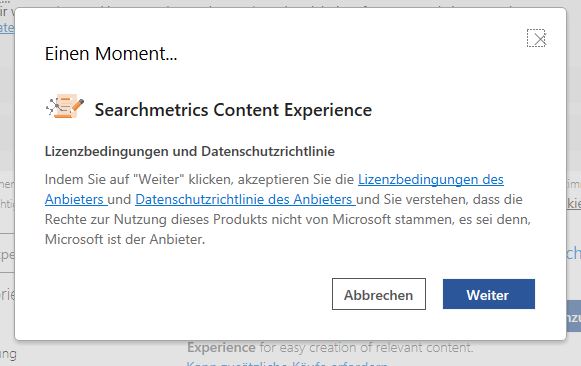
Task: Click the dimmed "rie" text at left edge
Action: click(7, 295)
